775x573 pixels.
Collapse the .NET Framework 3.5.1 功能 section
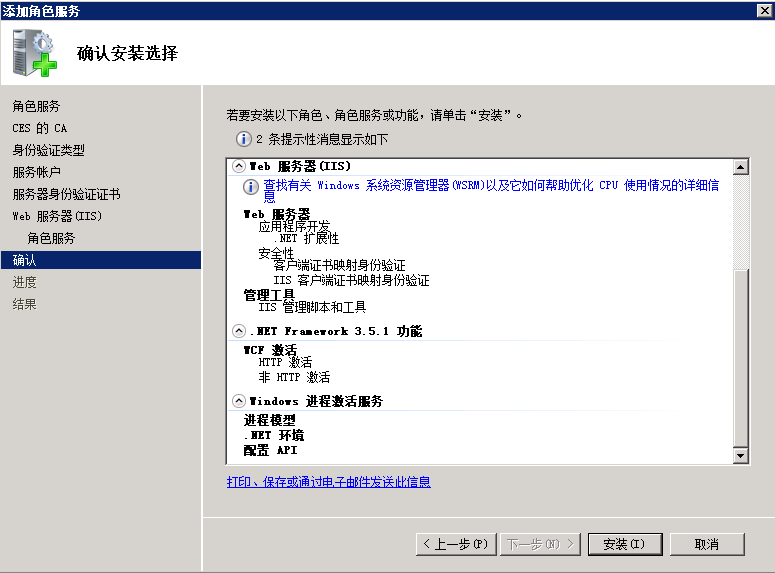pyautogui.click(x=239, y=331)
